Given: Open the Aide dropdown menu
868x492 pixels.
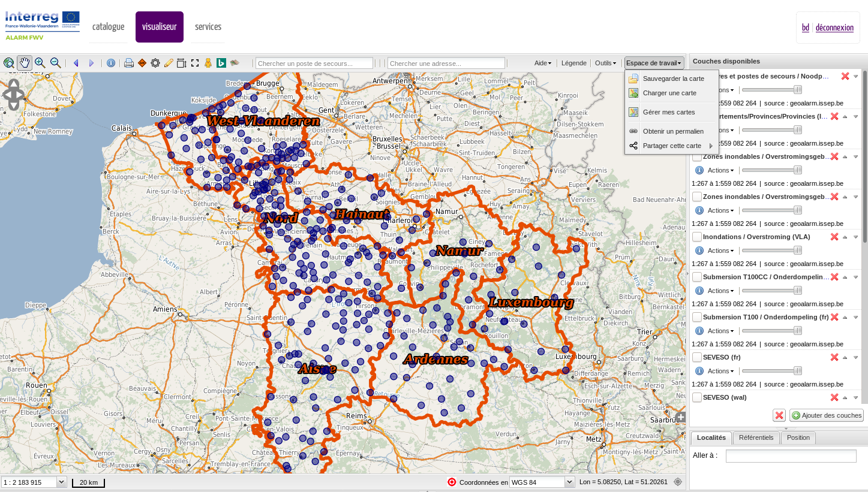Looking at the screenshot, I should click(543, 63).
